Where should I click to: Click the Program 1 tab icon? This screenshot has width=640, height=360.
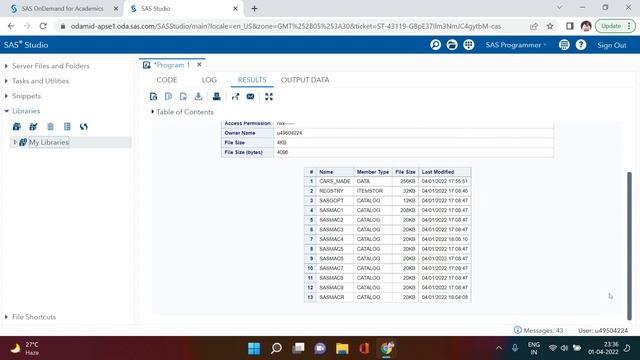click(x=147, y=65)
